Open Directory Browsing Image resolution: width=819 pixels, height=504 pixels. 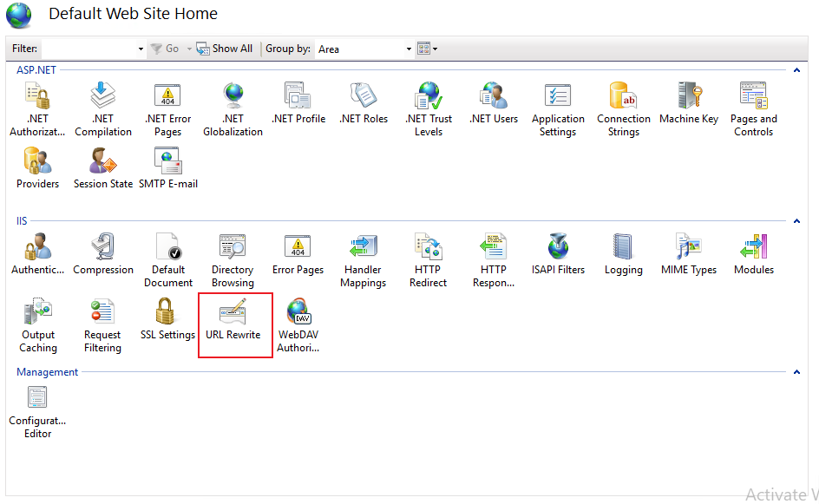233,260
